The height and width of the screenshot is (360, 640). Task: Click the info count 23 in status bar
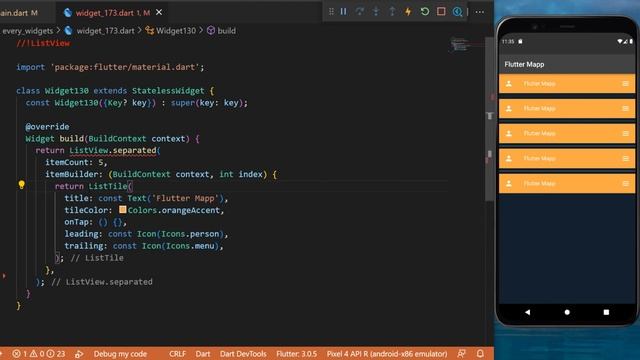click(56, 354)
